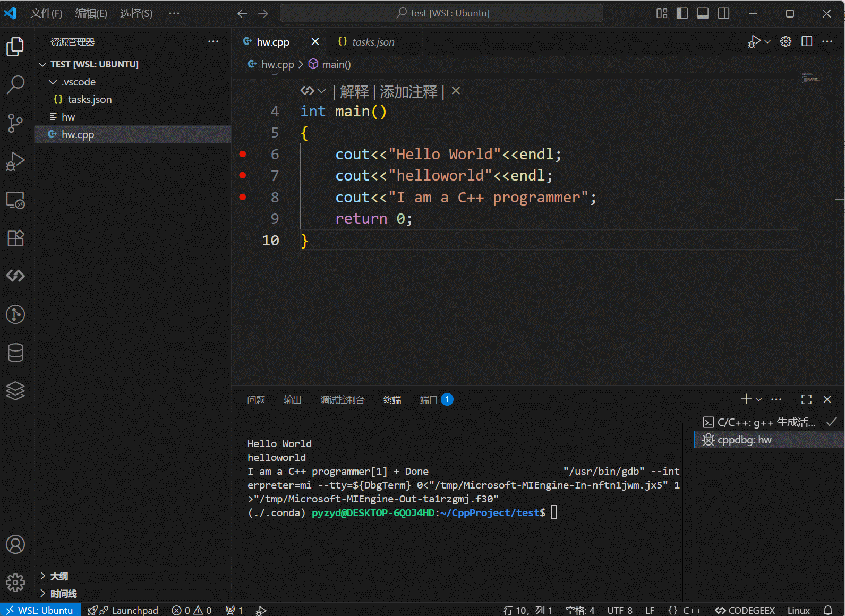Switch to the 输出 panel tab

click(x=293, y=400)
